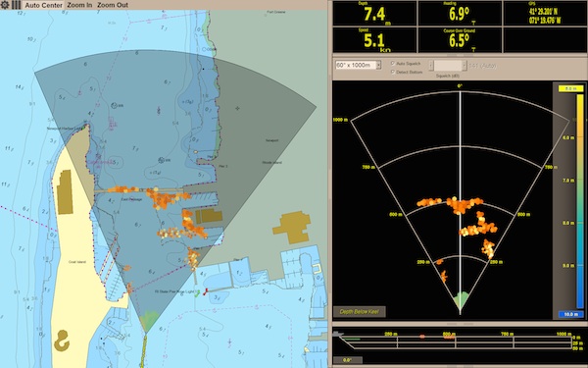This screenshot has height=368, width=588.
Task: Click Zoom Out on the chart toolbar
Action: click(113, 5)
